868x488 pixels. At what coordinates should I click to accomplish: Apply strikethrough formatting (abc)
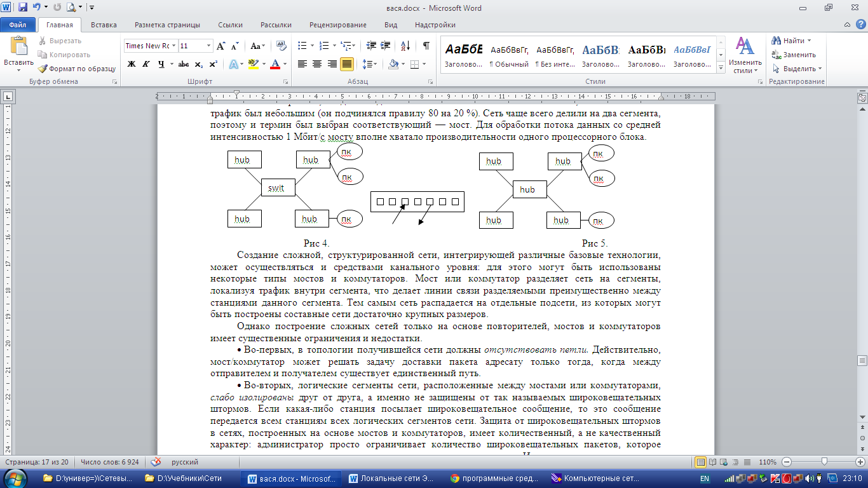click(184, 64)
